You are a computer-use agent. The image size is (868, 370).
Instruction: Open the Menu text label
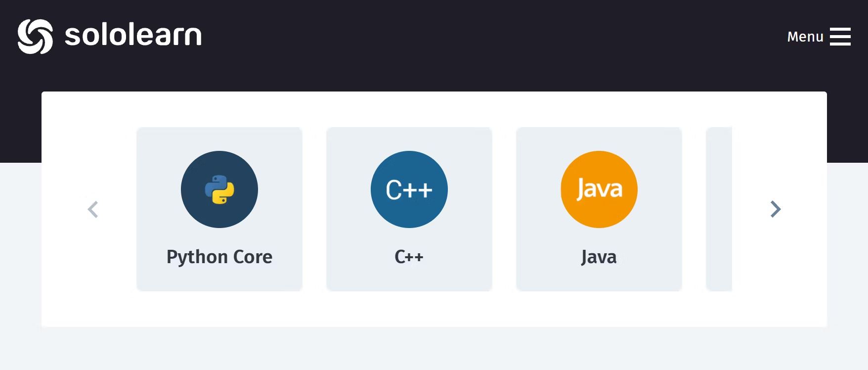[805, 37]
